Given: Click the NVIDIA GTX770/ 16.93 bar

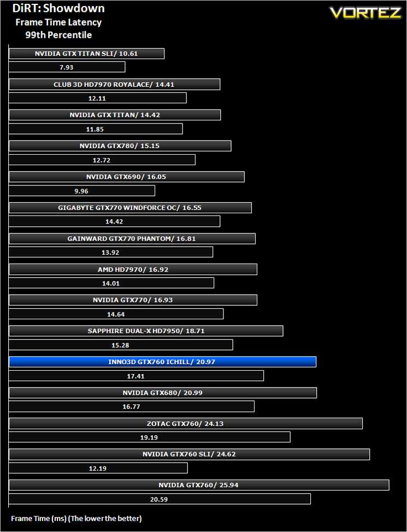Looking at the screenshot, I should point(133,300).
